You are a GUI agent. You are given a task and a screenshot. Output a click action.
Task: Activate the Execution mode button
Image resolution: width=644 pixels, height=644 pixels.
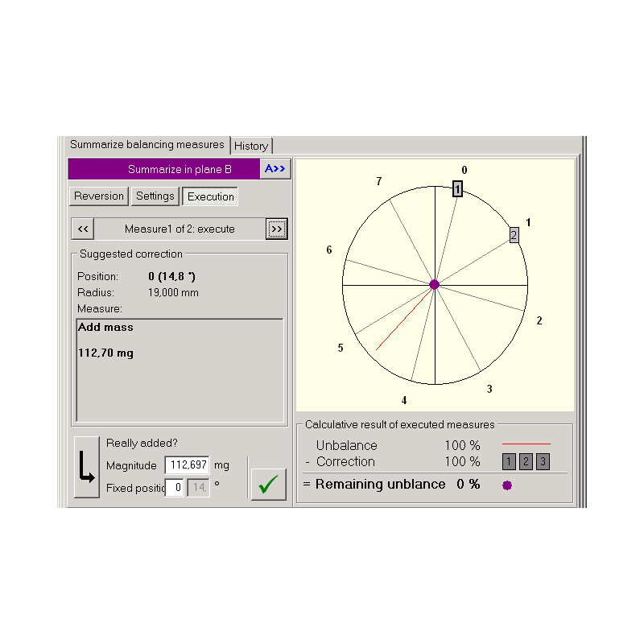coord(210,196)
